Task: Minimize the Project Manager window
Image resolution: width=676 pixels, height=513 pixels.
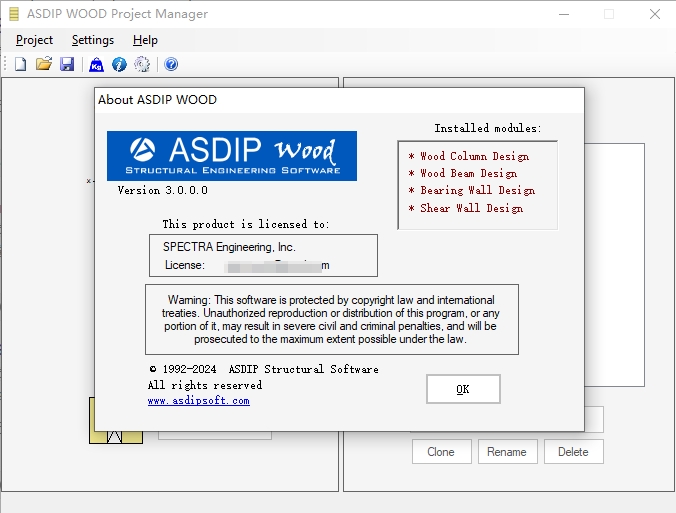Action: [x=564, y=14]
